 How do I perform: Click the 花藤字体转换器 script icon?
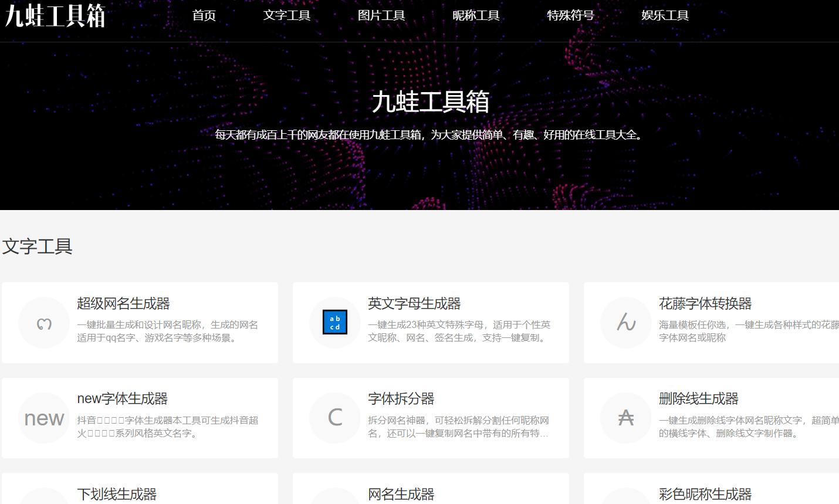pyautogui.click(x=626, y=323)
